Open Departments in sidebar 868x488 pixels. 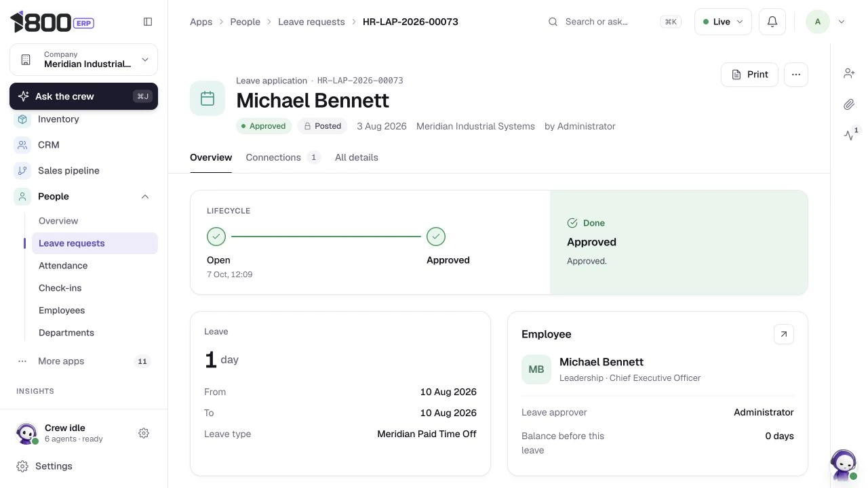point(95,333)
